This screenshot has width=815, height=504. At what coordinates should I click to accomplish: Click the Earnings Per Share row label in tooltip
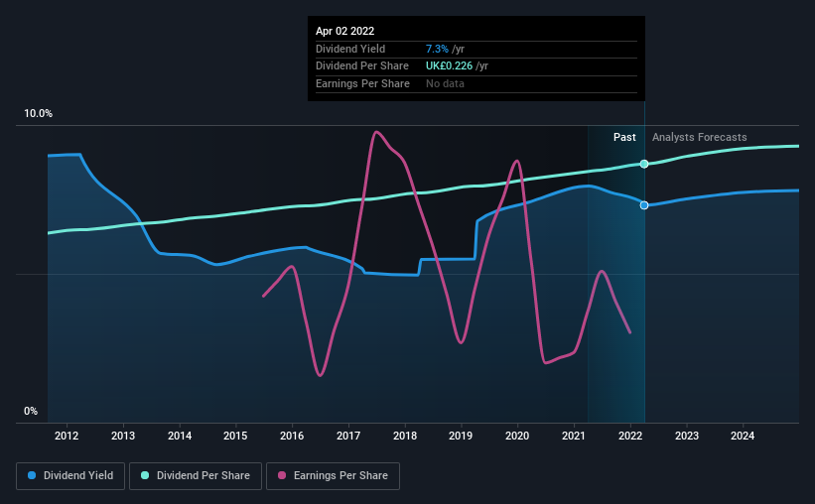tap(362, 83)
